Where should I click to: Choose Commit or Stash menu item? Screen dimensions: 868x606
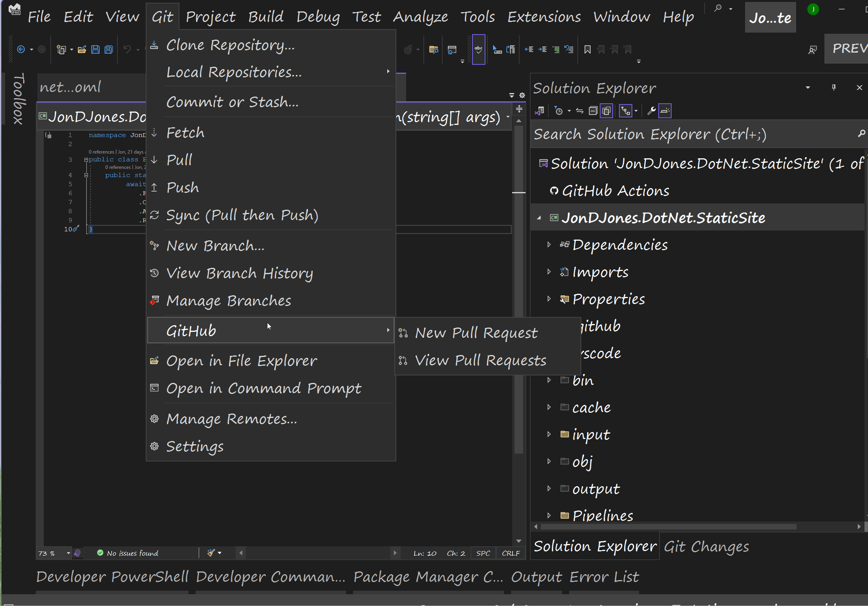click(271, 102)
